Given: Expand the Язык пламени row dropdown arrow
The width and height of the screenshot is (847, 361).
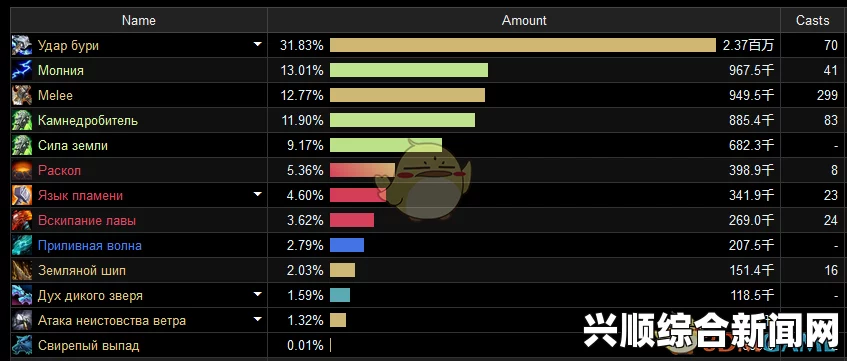Looking at the screenshot, I should pos(258,194).
